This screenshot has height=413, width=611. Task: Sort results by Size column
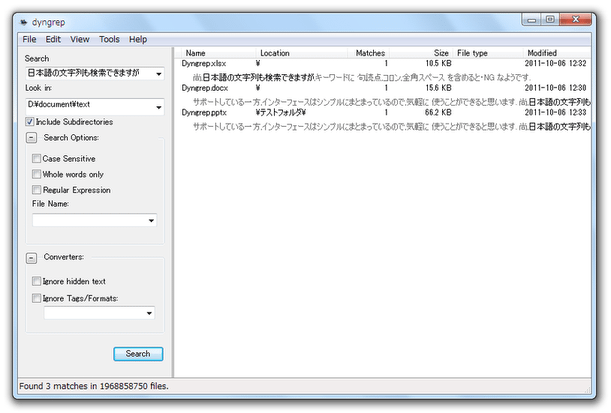[422, 53]
